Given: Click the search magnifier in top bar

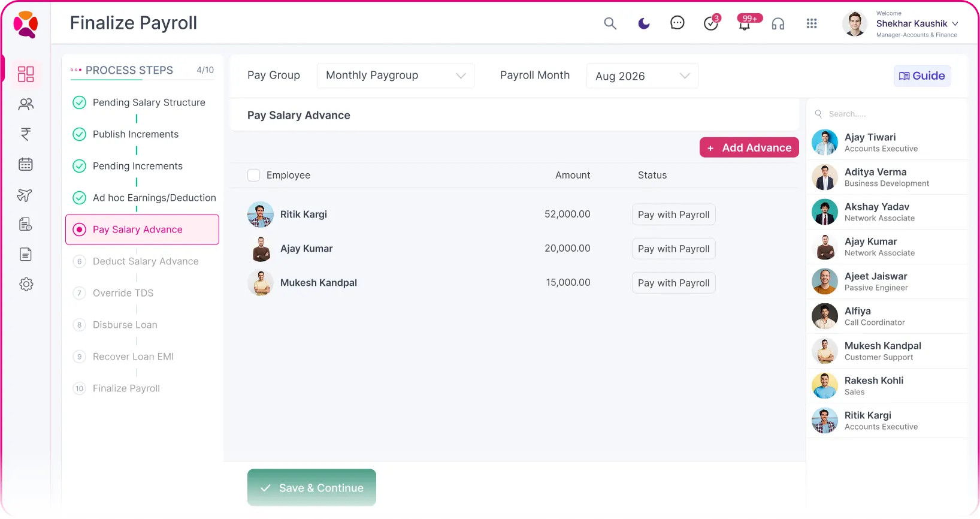Looking at the screenshot, I should click(610, 23).
